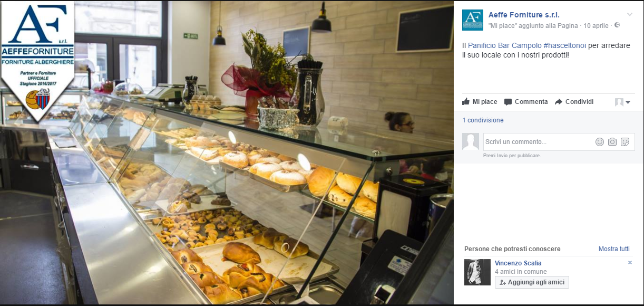Viewport: 644px width, 306px height.
Task: Attach a photo using the camera icon
Action: pyautogui.click(x=612, y=142)
